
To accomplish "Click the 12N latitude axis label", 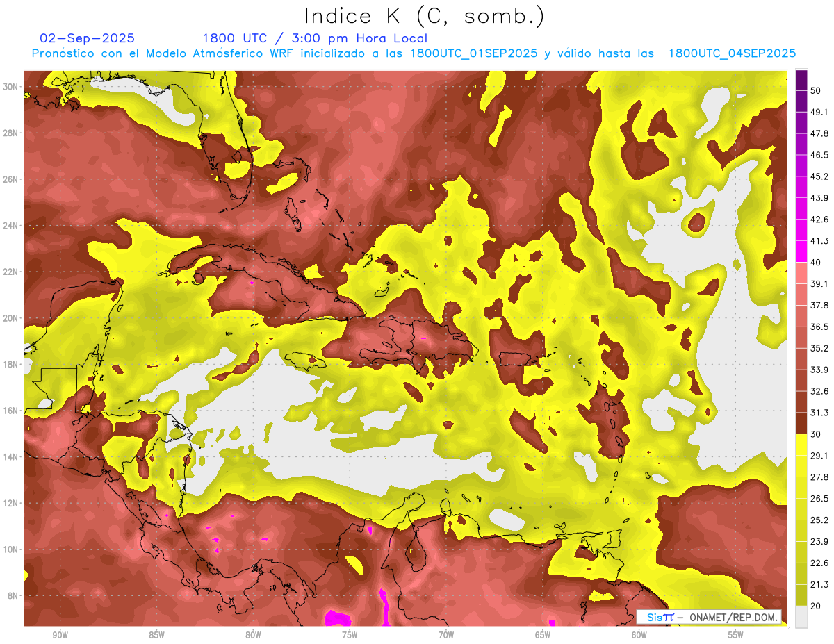I will (x=10, y=503).
